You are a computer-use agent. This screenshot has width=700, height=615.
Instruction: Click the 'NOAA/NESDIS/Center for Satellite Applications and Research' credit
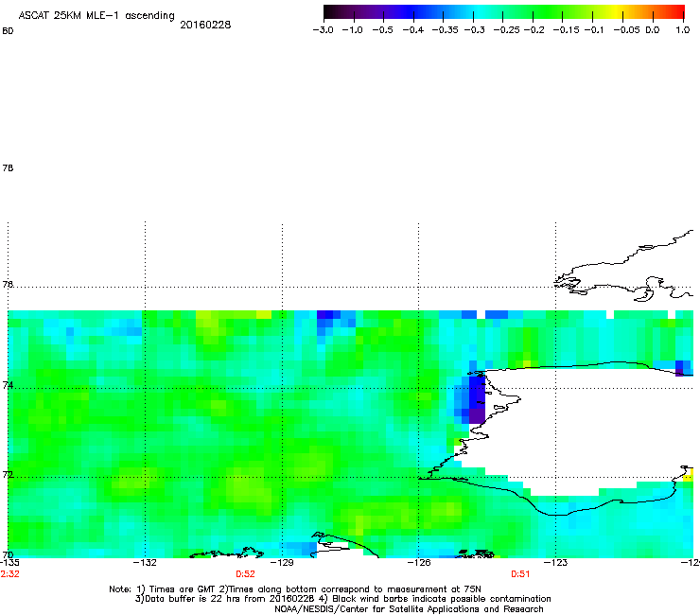409,609
